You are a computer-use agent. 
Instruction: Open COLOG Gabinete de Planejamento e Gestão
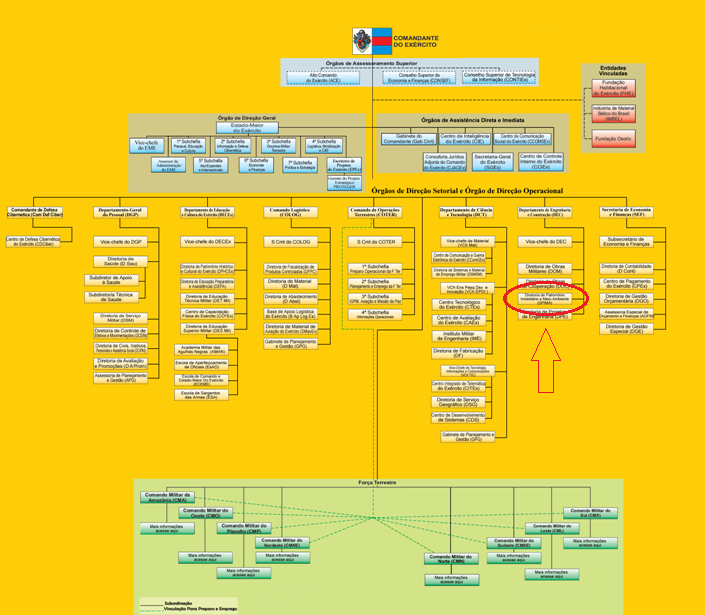[x=290, y=344]
